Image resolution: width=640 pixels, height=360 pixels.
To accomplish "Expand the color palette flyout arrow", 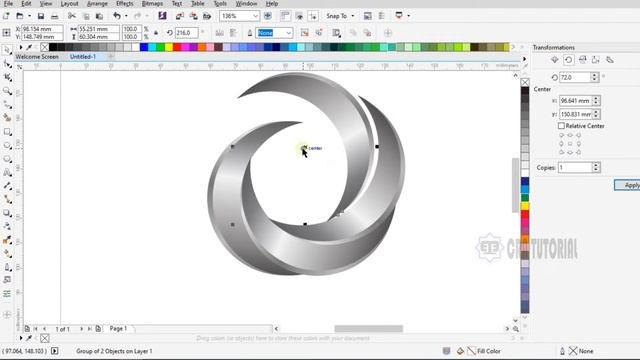I will coord(21,47).
